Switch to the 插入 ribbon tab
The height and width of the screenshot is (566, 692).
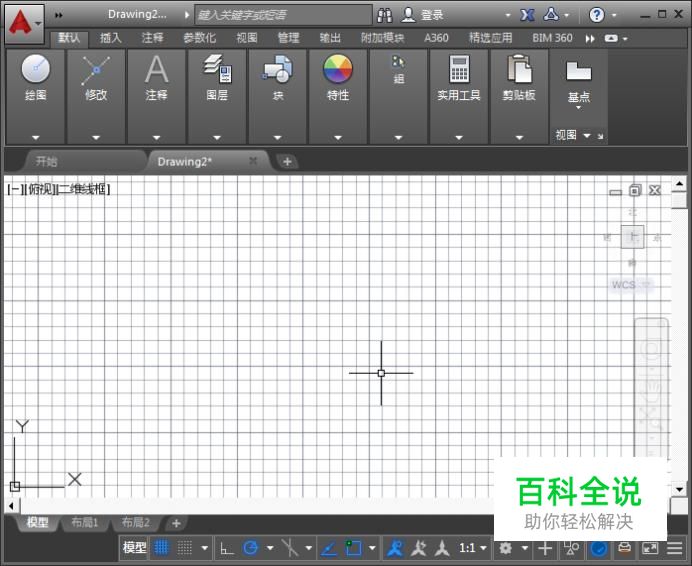coord(110,38)
